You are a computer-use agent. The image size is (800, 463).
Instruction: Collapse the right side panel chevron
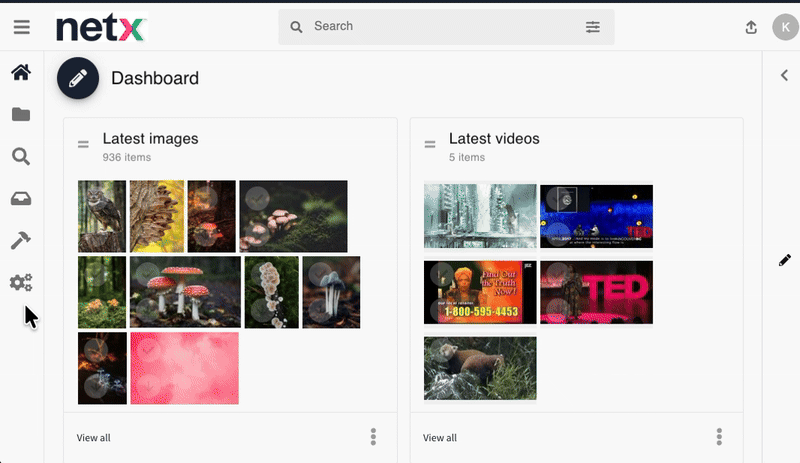pos(784,76)
